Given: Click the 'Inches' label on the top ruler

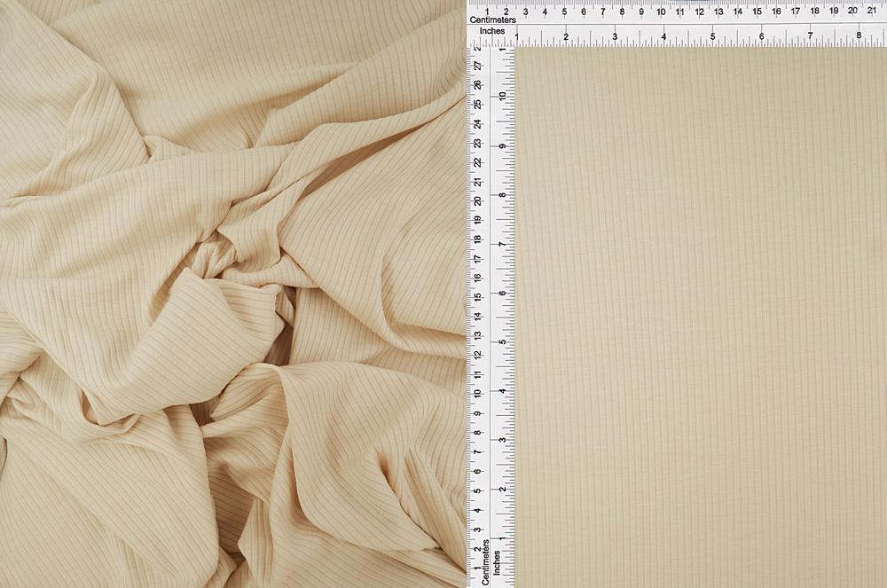Looking at the screenshot, I should pos(491,31).
